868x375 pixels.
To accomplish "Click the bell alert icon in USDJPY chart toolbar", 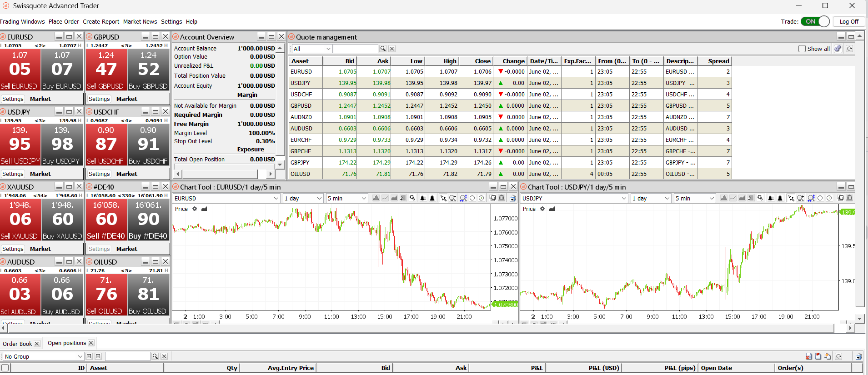I will [780, 198].
